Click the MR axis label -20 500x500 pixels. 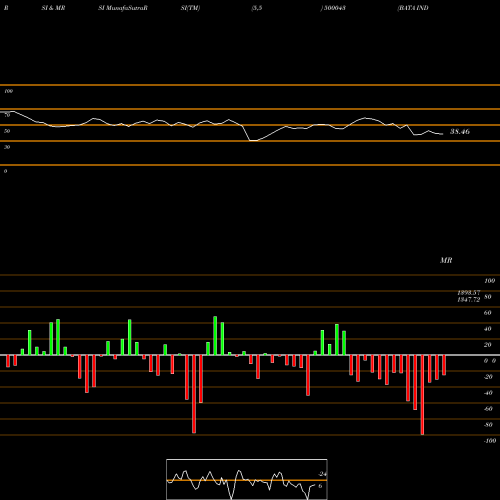point(488,377)
